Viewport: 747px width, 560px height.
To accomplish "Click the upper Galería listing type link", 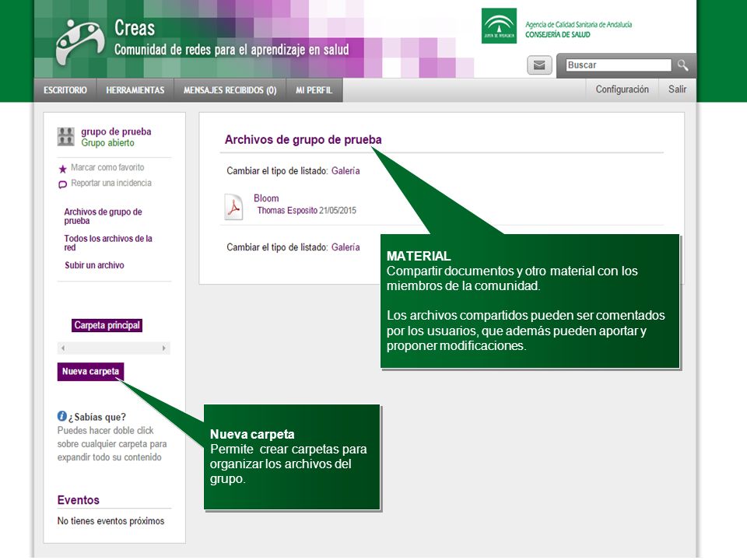I will (x=345, y=170).
